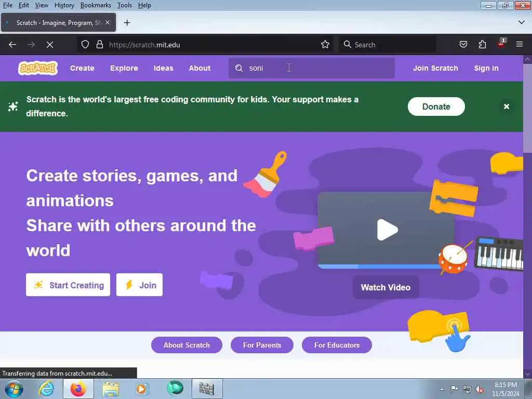Click the taskbar clock showing 8:15 PM
The image size is (532, 399).
point(506,389)
